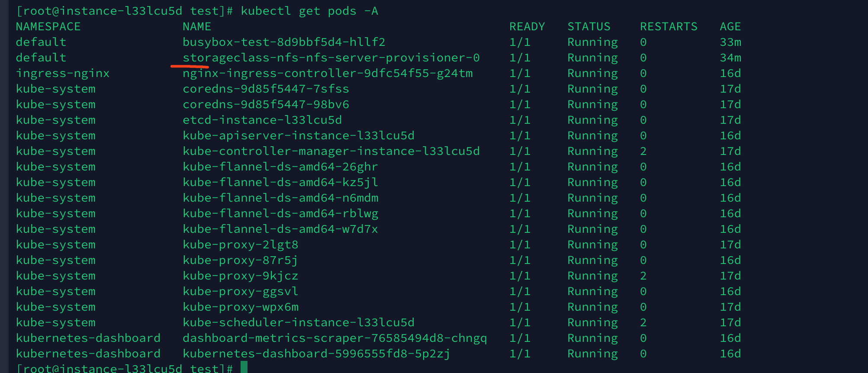Screen dimensions: 868x373
Task: Click the coredns-9d85f5447-7sfss pod name
Action: pyautogui.click(x=266, y=89)
